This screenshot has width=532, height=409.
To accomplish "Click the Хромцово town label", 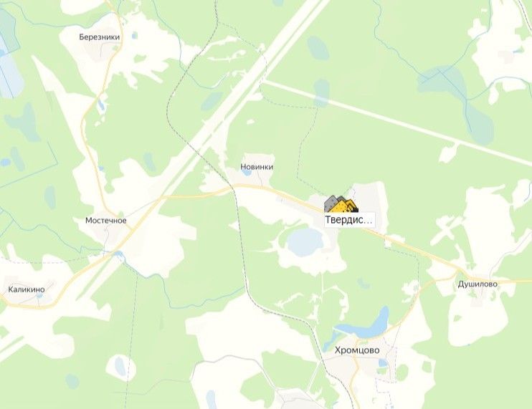I will pyautogui.click(x=357, y=350).
